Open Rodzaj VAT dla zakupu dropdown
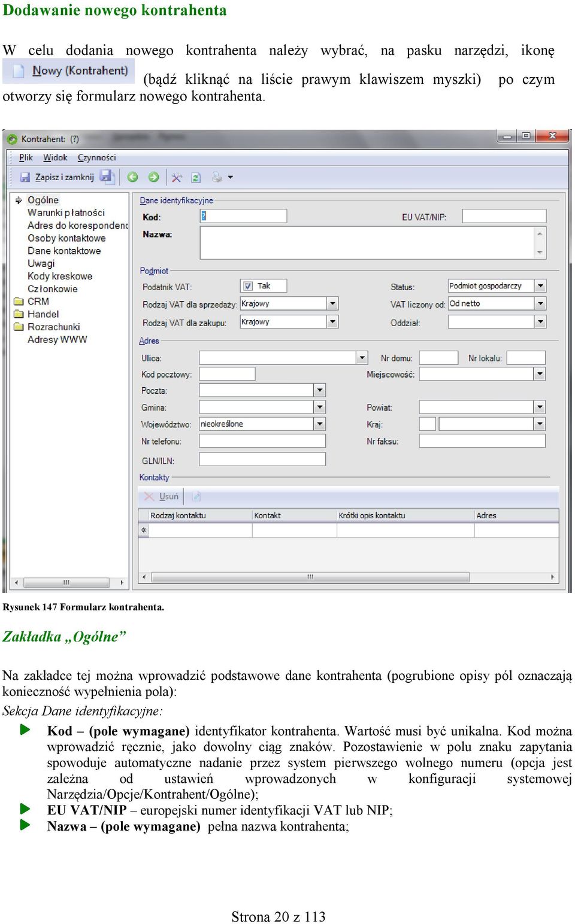Viewport: 575px width, 924px height. pos(332,321)
